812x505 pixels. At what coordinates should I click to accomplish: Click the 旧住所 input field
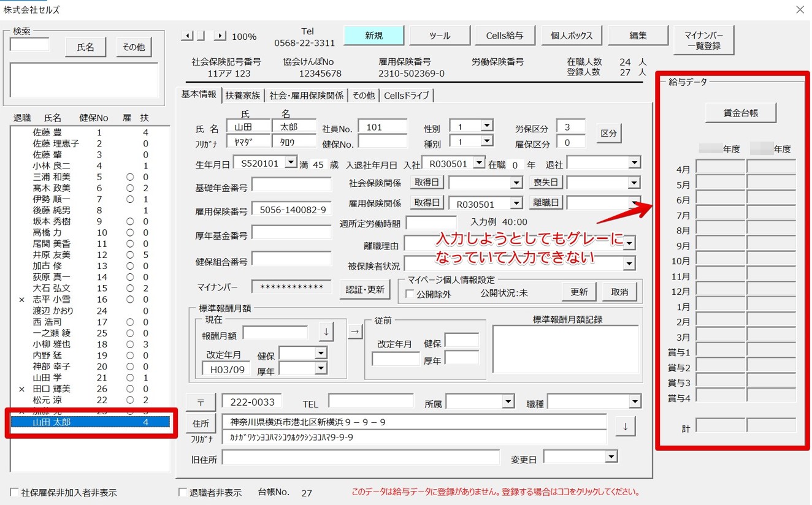pos(361,458)
